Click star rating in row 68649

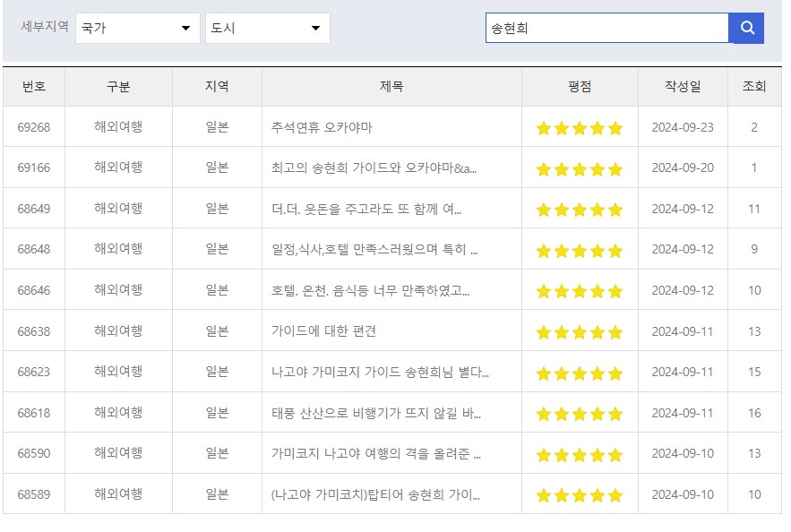(x=580, y=210)
